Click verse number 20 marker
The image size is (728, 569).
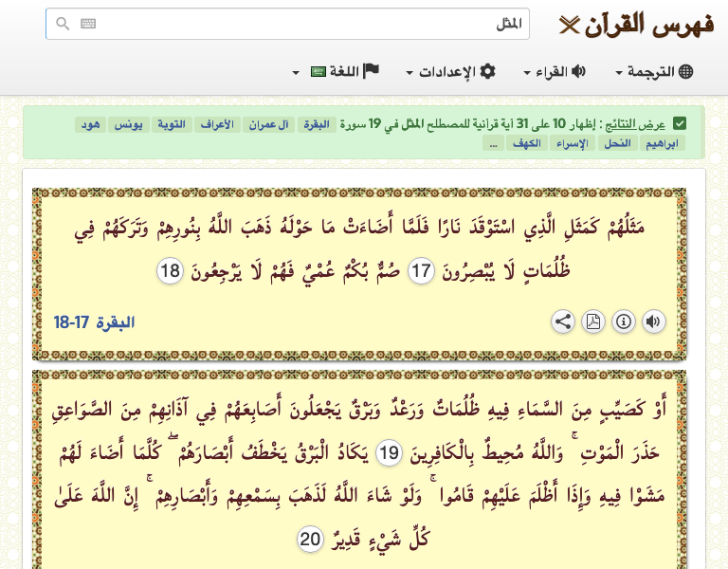coord(310,540)
